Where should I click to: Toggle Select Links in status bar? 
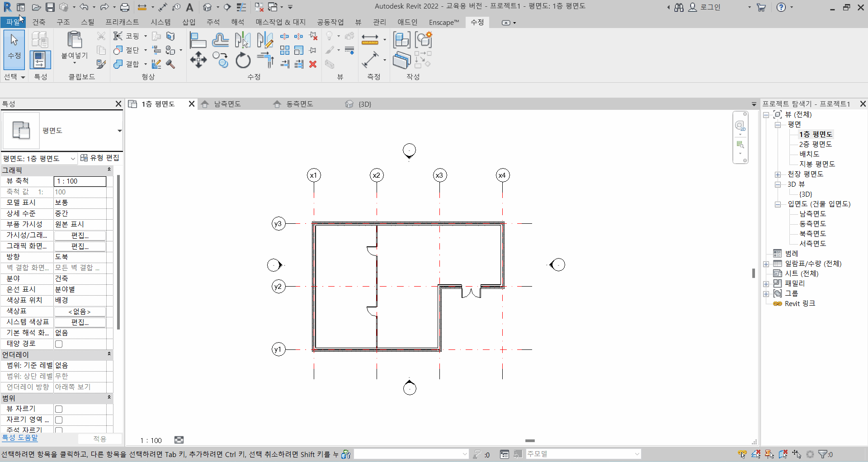[742, 454]
